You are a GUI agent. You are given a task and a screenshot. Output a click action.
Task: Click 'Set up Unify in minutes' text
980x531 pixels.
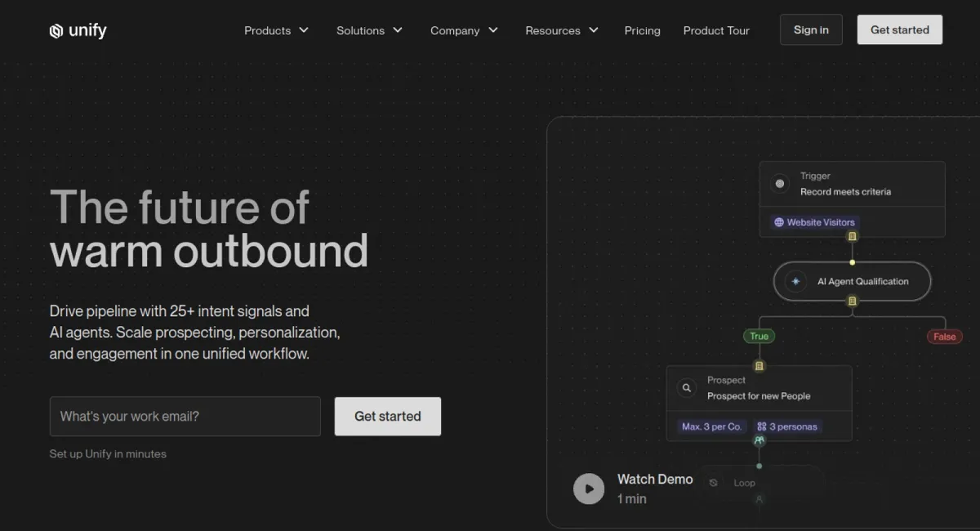[x=108, y=454]
